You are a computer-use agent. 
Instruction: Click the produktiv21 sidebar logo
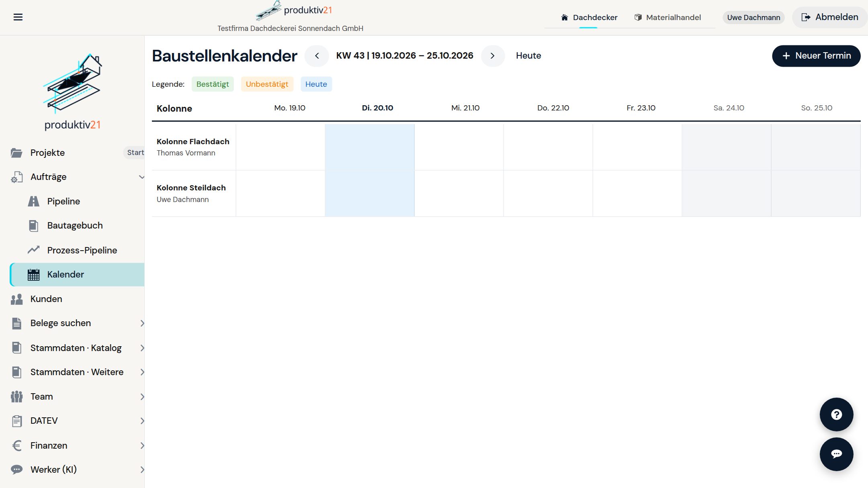coord(72,92)
